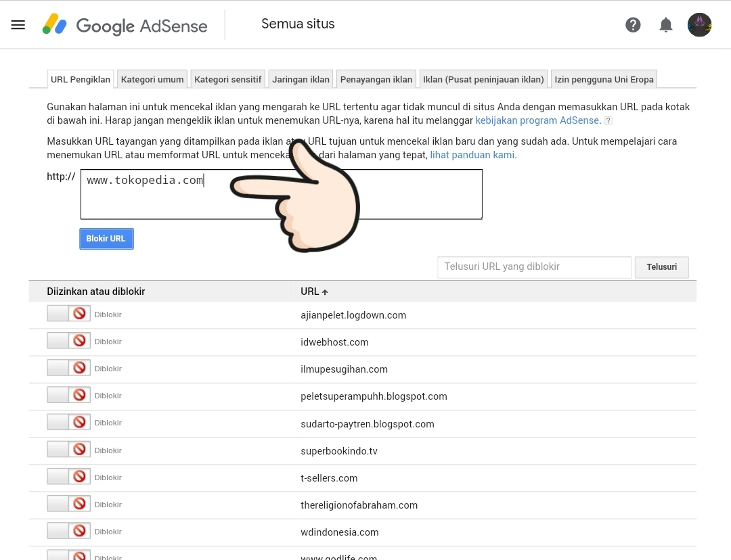Click Diblokir label beside superbookindo.tv
Screen dimensions: 731x560
(108, 450)
